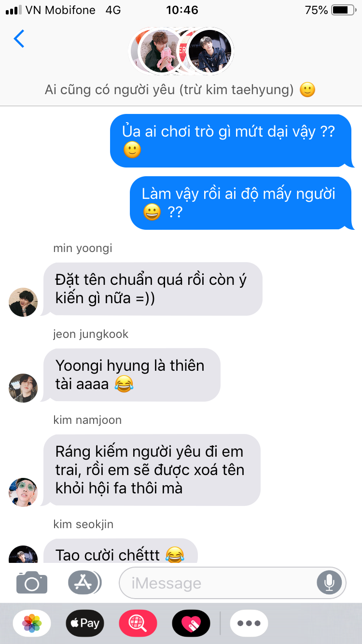Open the red globe search images app
The image size is (362, 644).
pyautogui.click(x=138, y=623)
